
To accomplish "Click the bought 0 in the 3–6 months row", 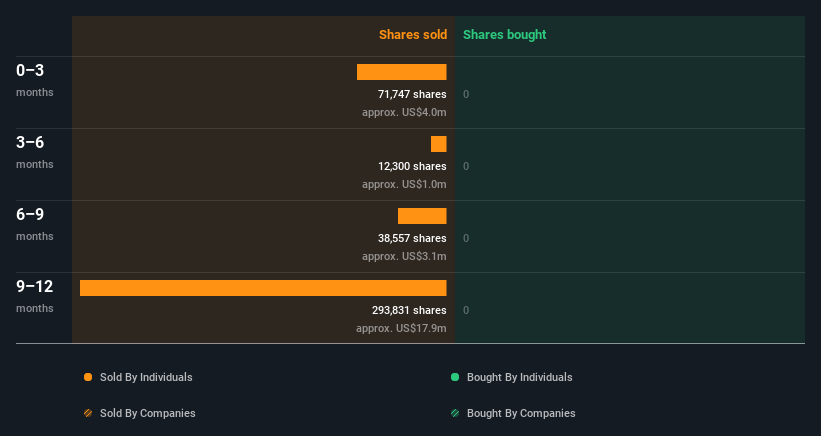I will [466, 166].
